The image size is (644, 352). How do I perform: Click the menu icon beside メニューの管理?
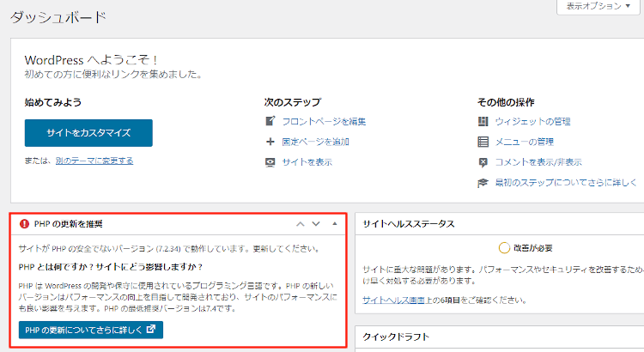(x=483, y=142)
